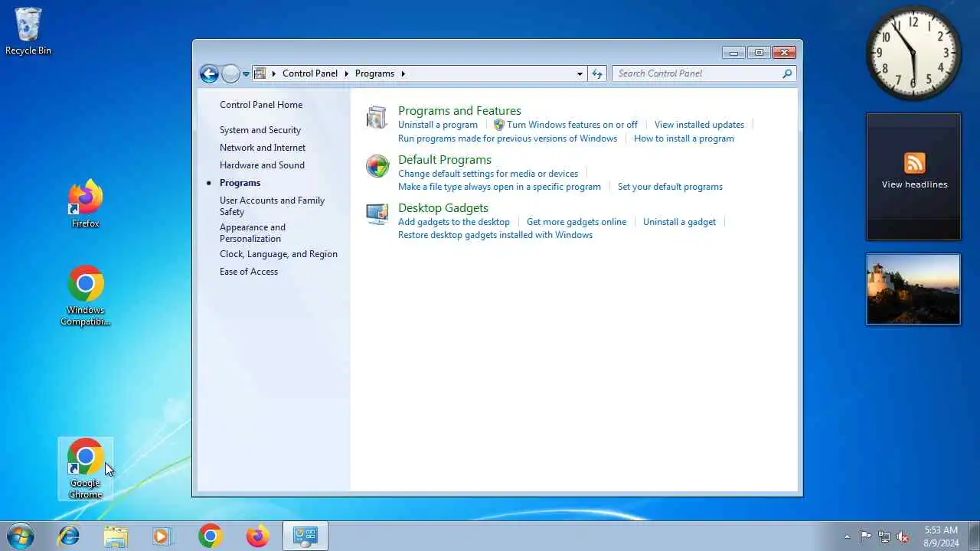The image size is (980, 551).
Task: Launch Internet Explorer from the taskbar
Action: click(x=69, y=536)
